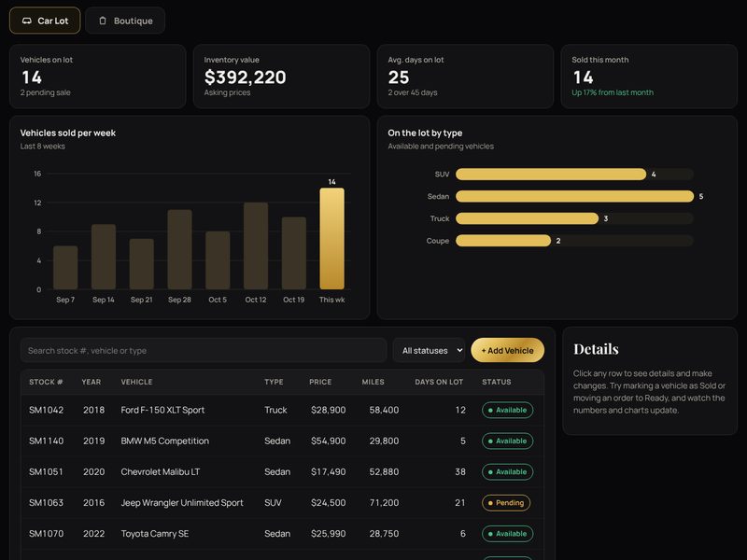Open the All statuses dropdown
747x560 pixels.
[430, 351]
